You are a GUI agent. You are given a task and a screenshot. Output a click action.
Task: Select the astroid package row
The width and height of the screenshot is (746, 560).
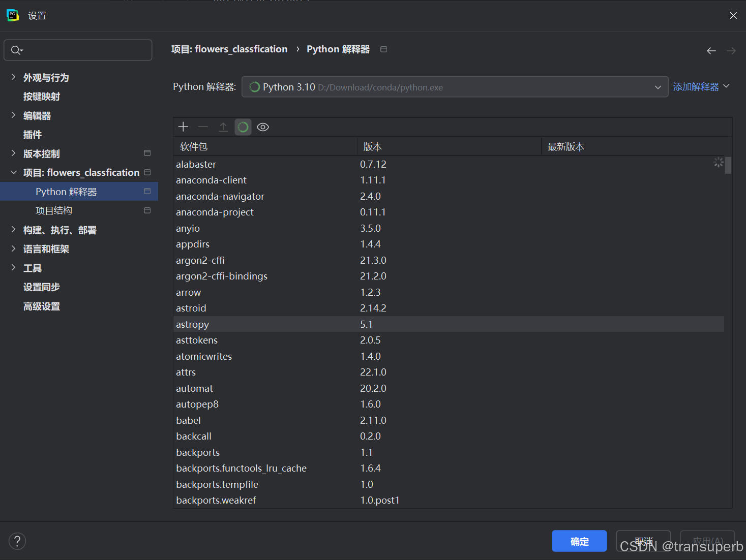449,308
